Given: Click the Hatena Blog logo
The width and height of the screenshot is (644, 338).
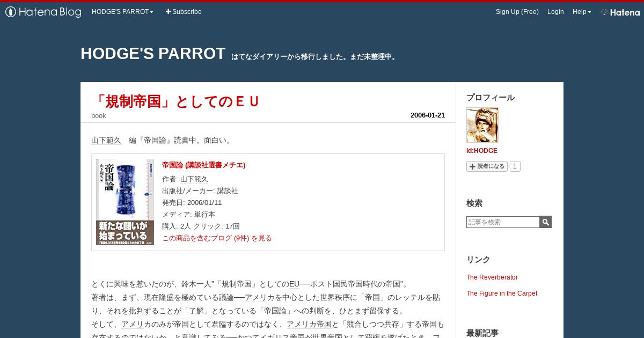Looking at the screenshot, I should click(x=43, y=12).
